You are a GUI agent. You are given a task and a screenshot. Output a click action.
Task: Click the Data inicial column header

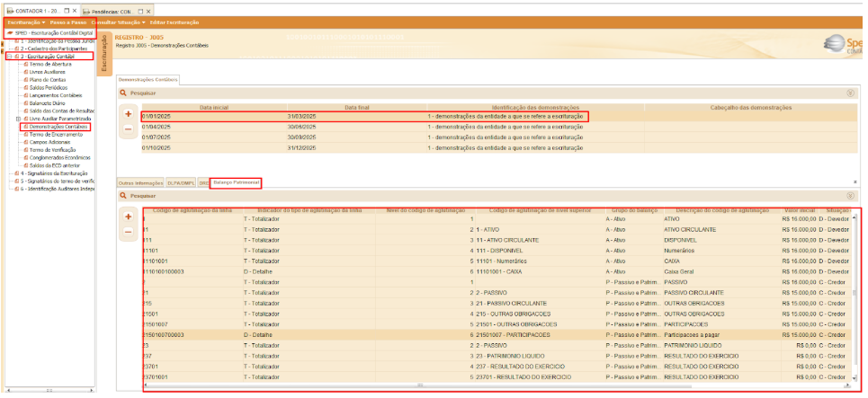click(x=213, y=107)
